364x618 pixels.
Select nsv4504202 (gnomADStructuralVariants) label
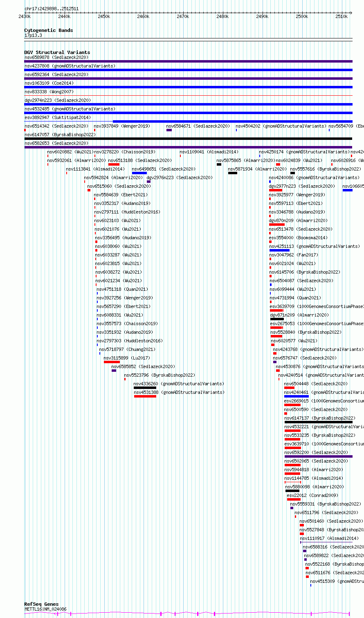tap(281, 126)
